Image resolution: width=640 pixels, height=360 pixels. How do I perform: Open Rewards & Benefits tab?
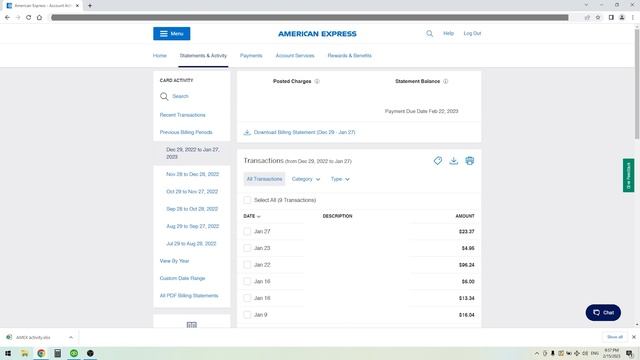point(349,56)
